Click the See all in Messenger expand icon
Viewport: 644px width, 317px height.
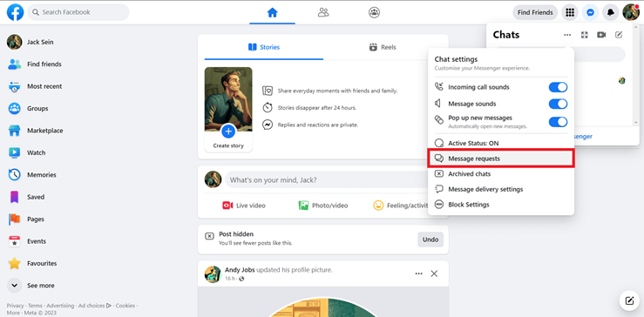click(585, 35)
